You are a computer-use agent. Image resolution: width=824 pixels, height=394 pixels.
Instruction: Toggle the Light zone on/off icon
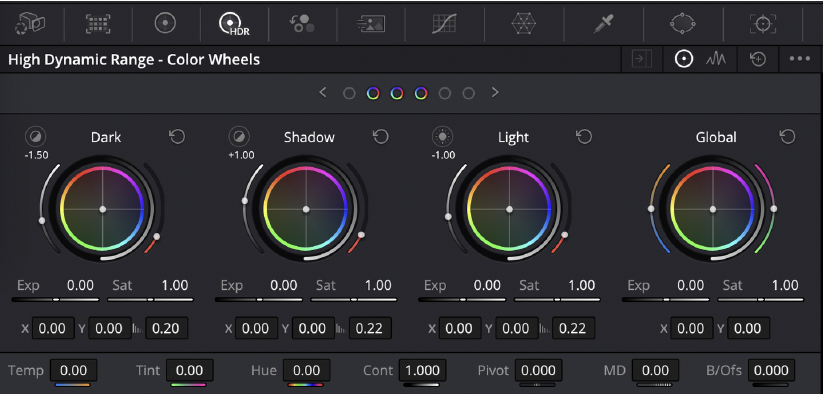442,137
